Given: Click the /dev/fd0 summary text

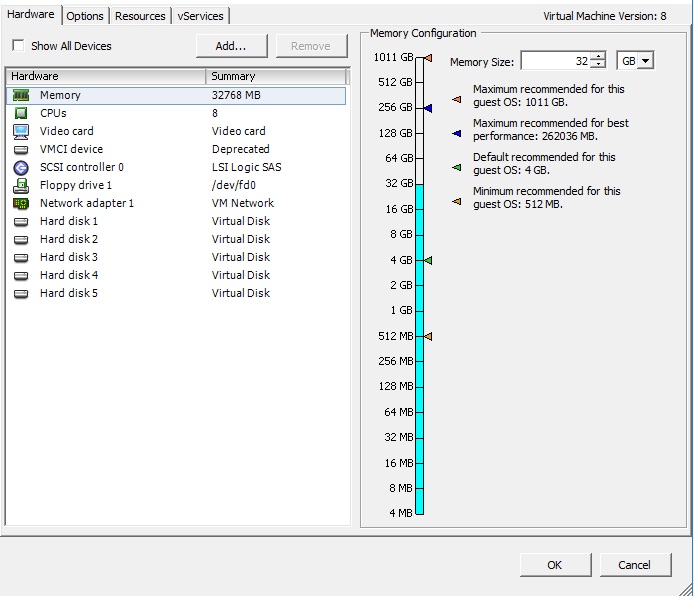Looking at the screenshot, I should click(234, 185).
